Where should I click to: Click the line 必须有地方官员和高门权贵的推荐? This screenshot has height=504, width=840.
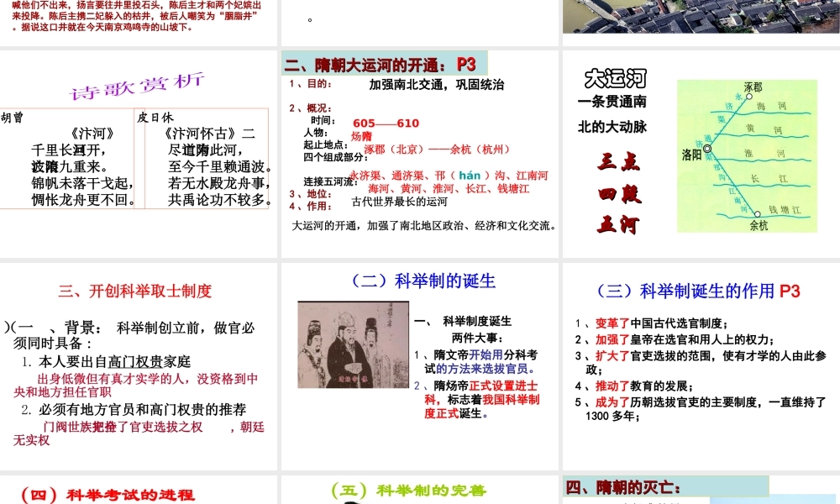pyautogui.click(x=143, y=410)
